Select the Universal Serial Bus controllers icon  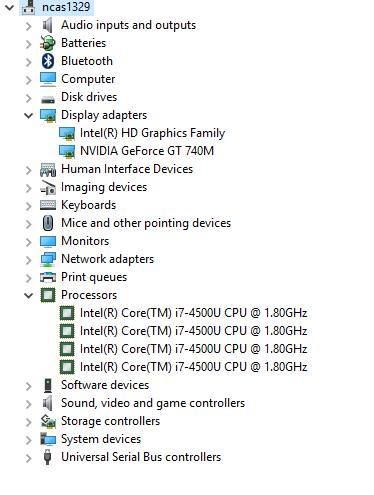point(48,457)
